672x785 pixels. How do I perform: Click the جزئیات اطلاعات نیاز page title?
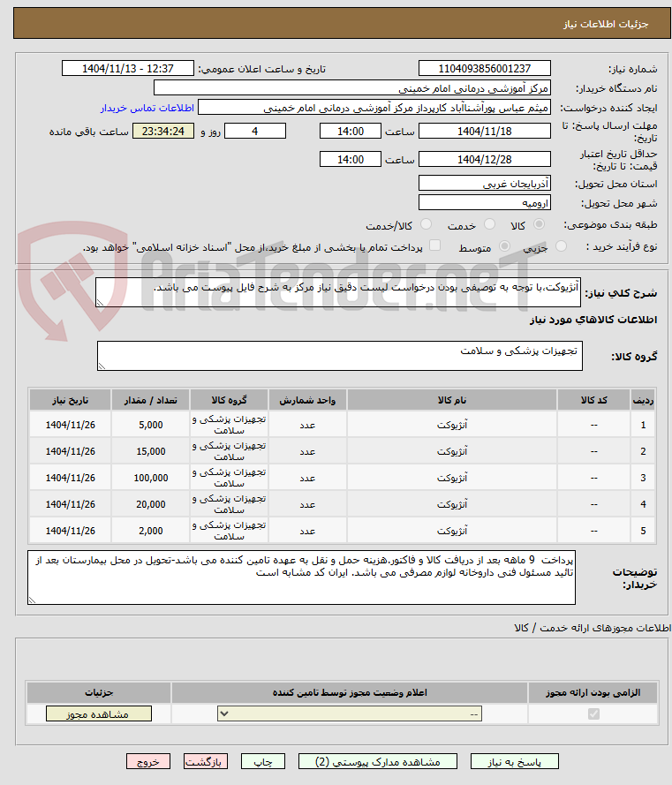(x=606, y=24)
